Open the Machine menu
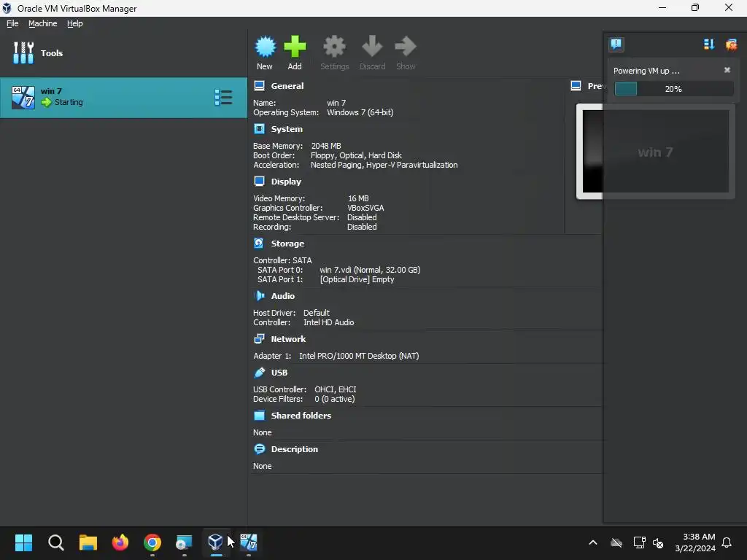 click(43, 23)
